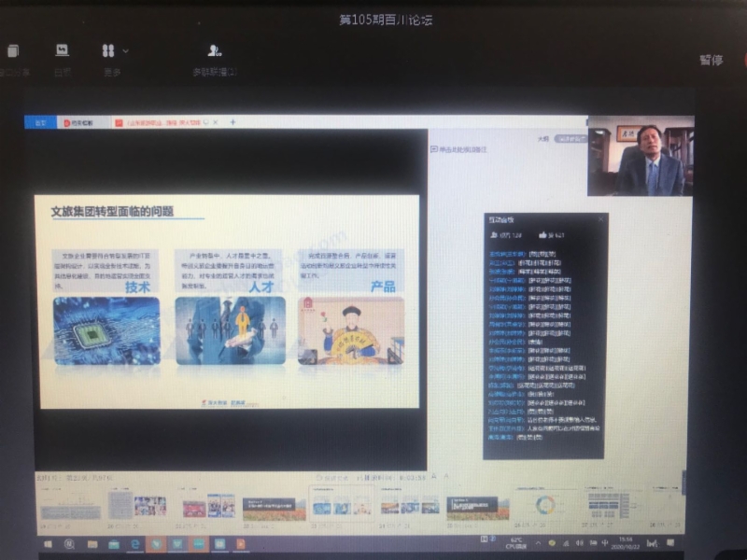Select the 大纲 outline view tab
The image size is (747, 560).
coord(543,138)
